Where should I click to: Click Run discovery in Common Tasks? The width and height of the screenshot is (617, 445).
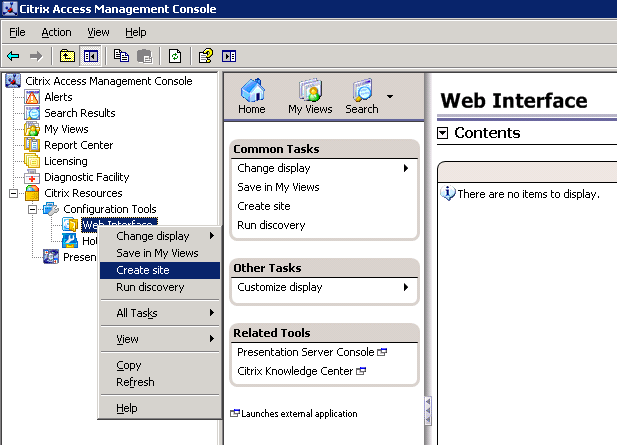click(x=271, y=225)
